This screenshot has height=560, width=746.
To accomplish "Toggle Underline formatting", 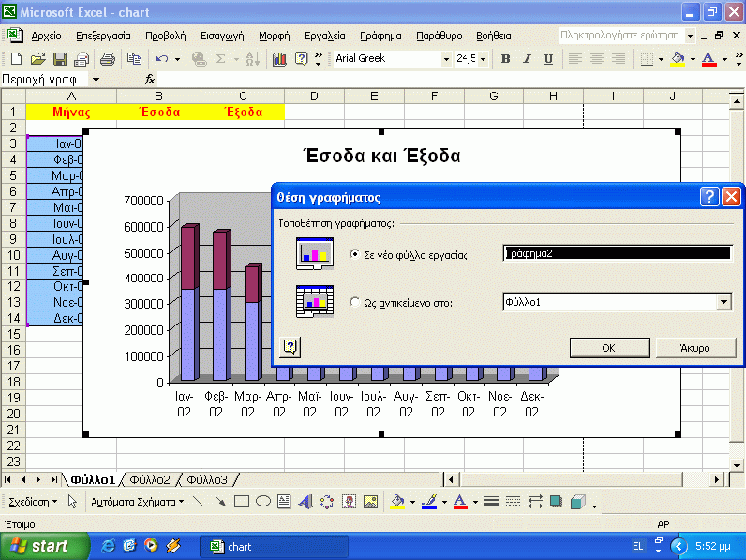I will click(548, 59).
